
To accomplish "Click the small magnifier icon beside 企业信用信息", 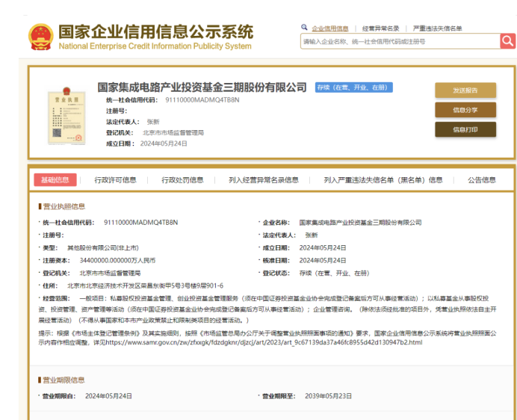I will 304,28.
